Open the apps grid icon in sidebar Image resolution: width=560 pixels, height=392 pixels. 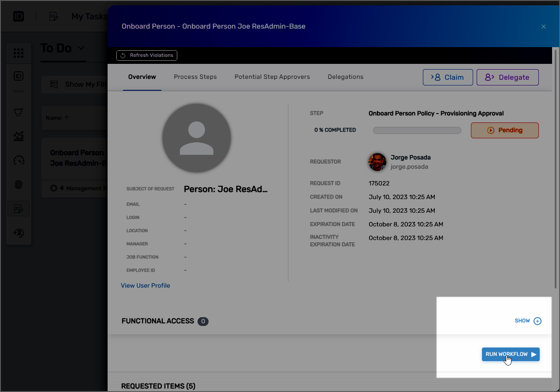point(19,54)
